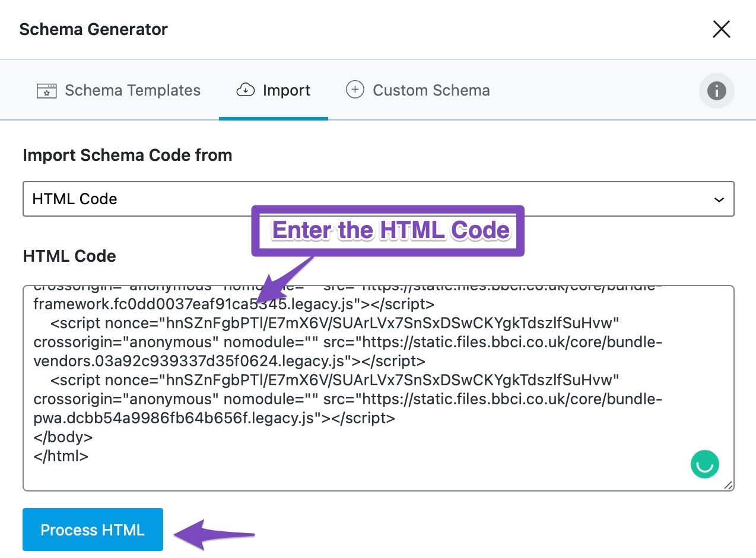Open the info icon in the tab bar
The image size is (756, 558).
pos(717,91)
